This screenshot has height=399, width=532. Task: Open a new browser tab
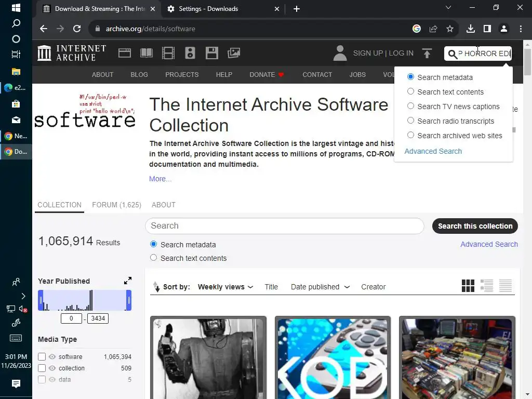[297, 9]
